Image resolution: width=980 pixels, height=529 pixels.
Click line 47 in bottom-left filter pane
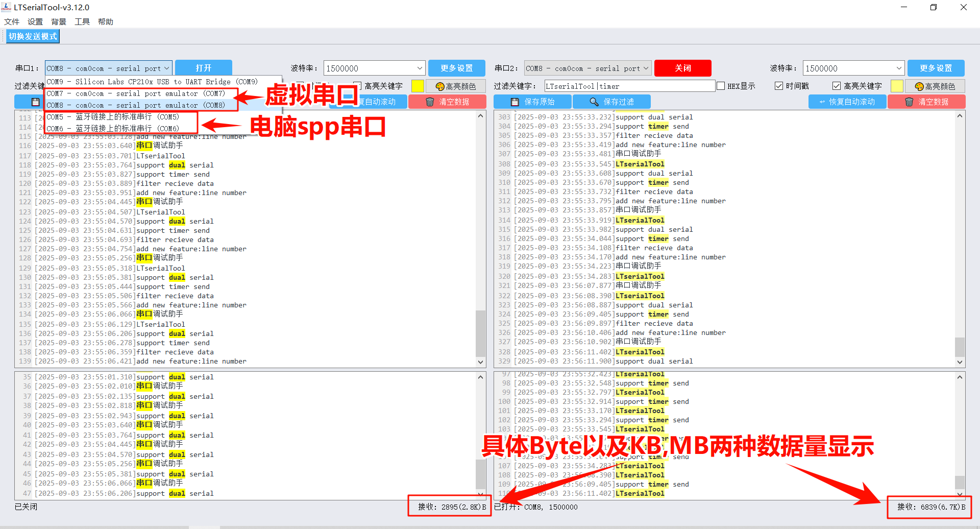point(118,493)
